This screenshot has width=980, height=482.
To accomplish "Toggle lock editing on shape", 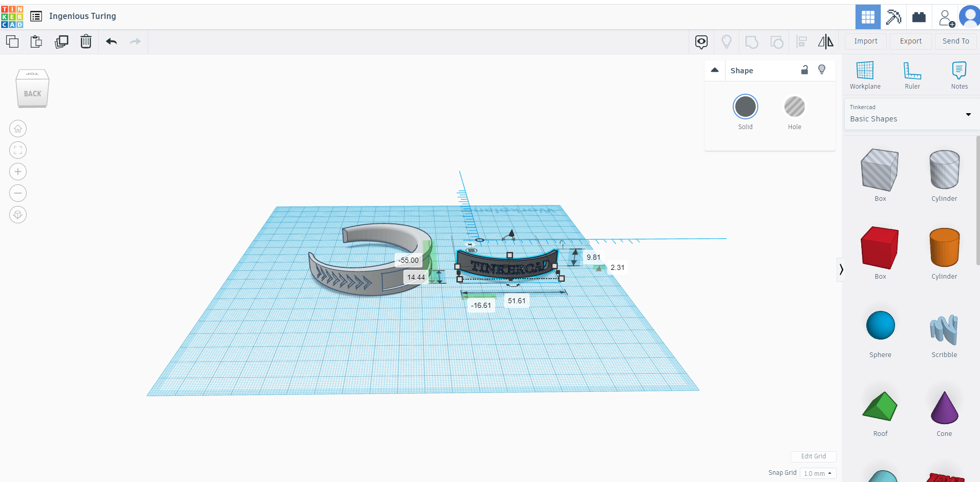I will coord(804,70).
